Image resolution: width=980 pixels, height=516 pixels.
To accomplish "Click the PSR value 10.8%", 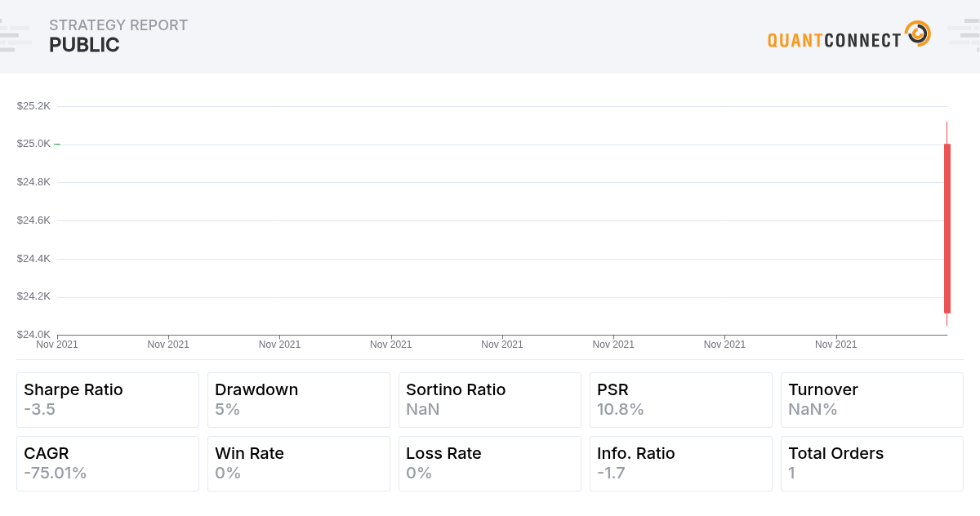I will (621, 410).
